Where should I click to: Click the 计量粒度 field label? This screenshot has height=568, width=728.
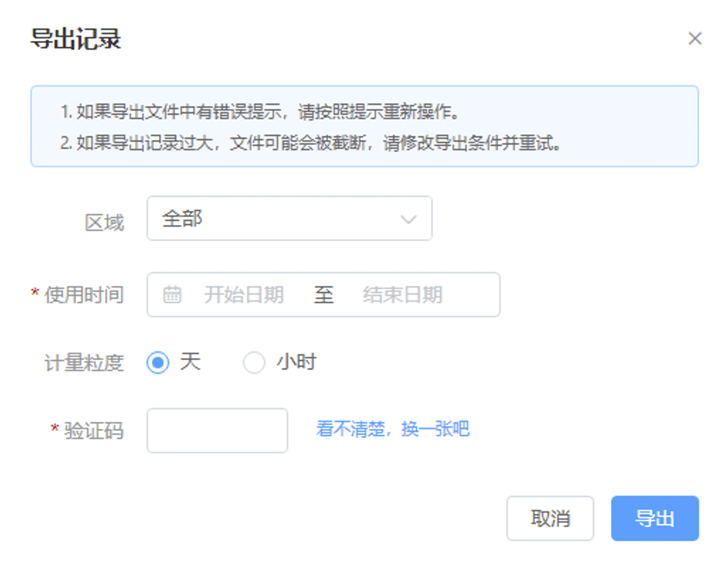point(84,363)
